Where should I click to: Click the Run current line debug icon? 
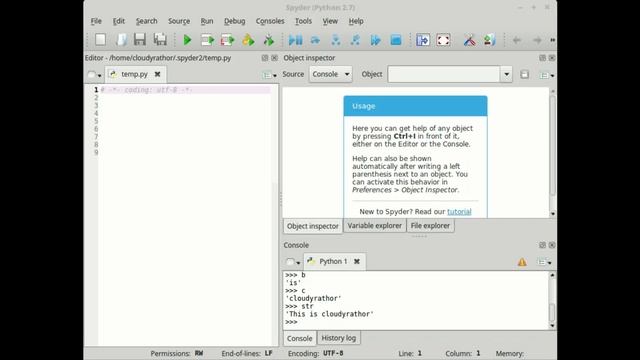[x=315, y=40]
